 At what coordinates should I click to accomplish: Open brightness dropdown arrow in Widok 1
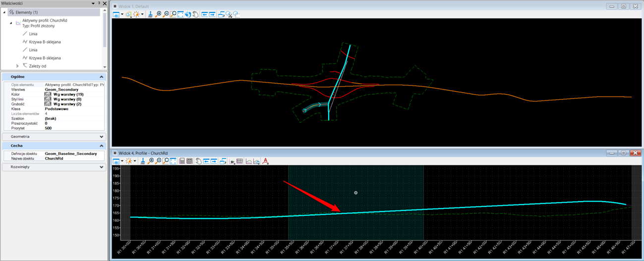[142, 14]
